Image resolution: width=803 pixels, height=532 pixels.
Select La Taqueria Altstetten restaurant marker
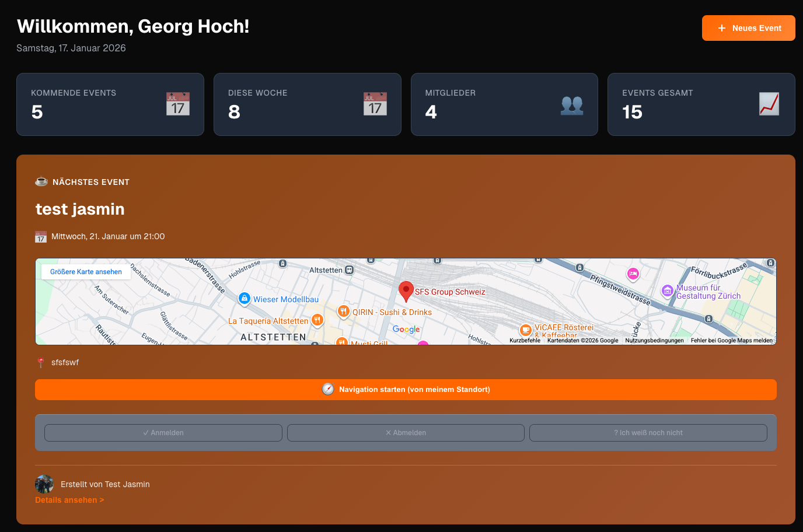tap(317, 320)
